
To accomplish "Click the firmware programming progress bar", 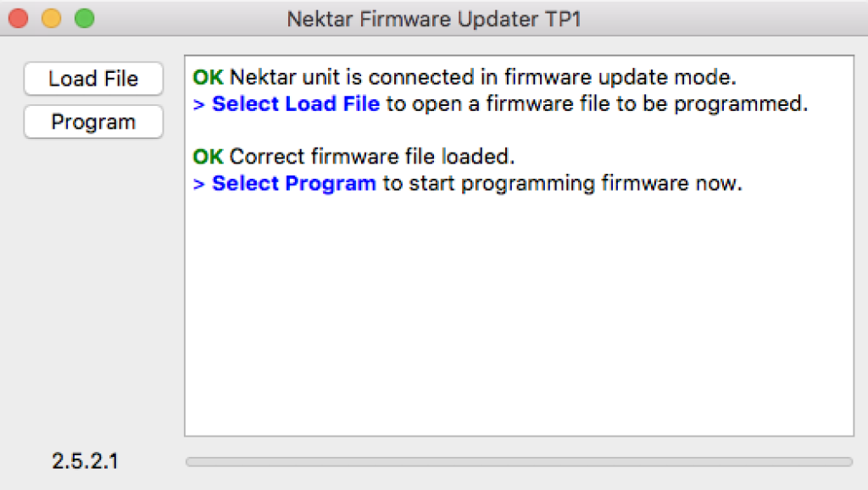I will coord(519,462).
